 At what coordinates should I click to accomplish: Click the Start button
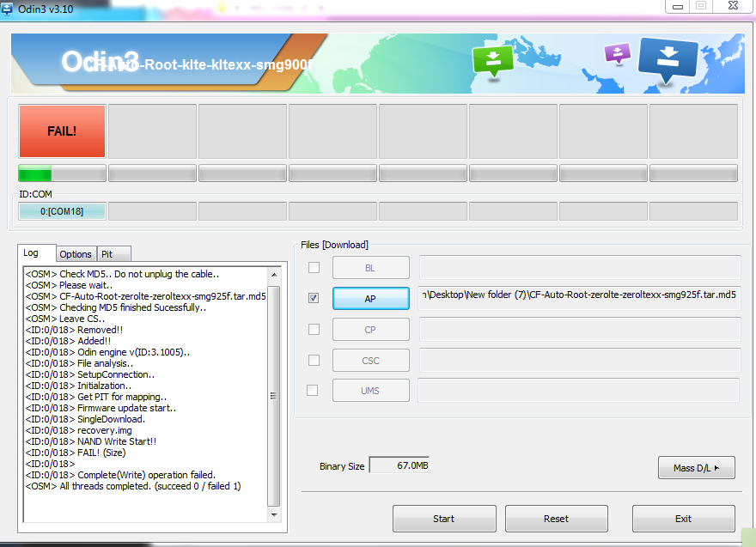tap(444, 519)
